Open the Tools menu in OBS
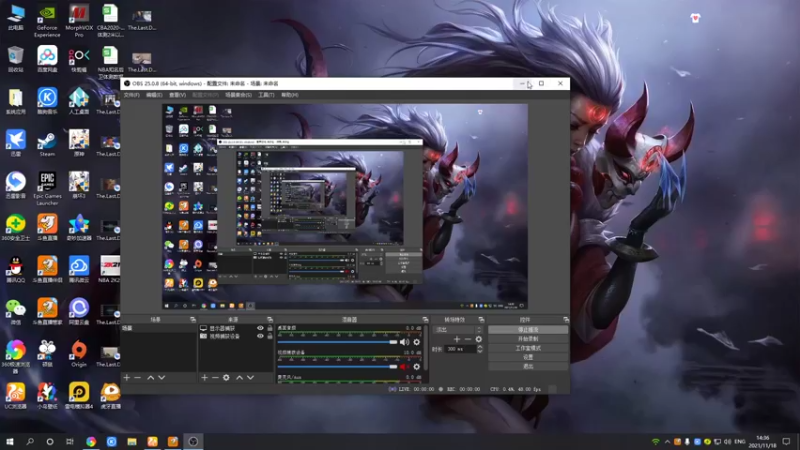The height and width of the screenshot is (450, 800). [266, 95]
